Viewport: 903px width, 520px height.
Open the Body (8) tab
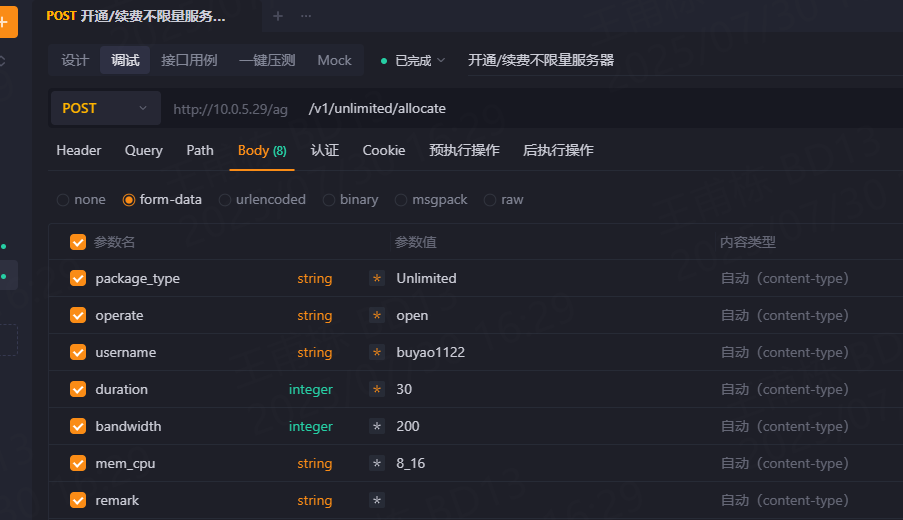click(x=262, y=150)
